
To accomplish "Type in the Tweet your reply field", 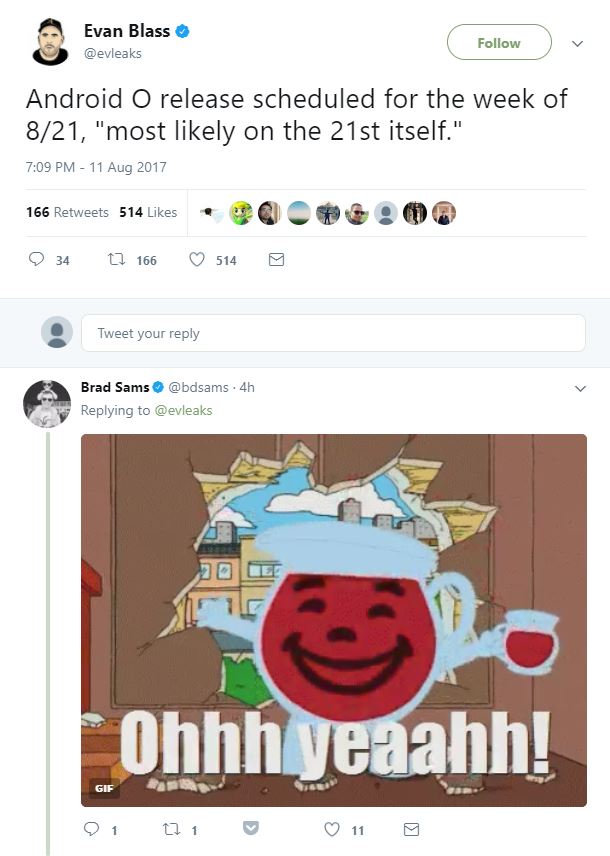I will point(333,333).
